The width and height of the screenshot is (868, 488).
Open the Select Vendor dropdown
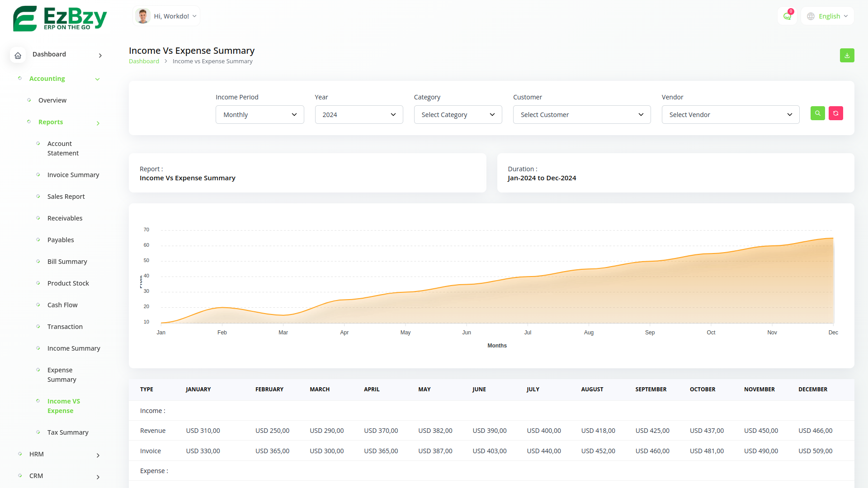pos(730,115)
